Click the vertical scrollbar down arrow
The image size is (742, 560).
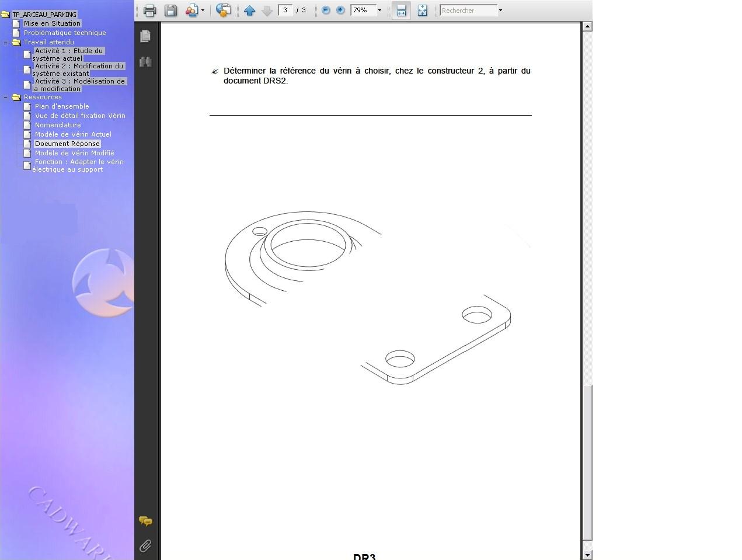(587, 555)
